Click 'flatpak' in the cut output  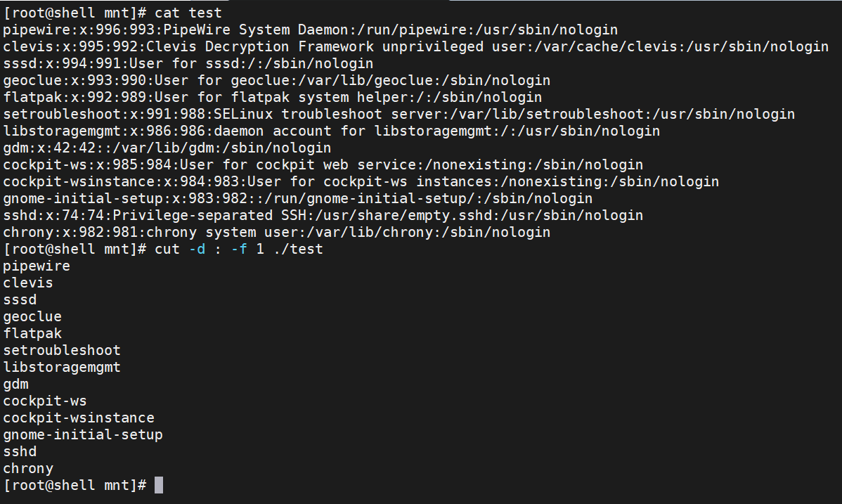coord(32,334)
